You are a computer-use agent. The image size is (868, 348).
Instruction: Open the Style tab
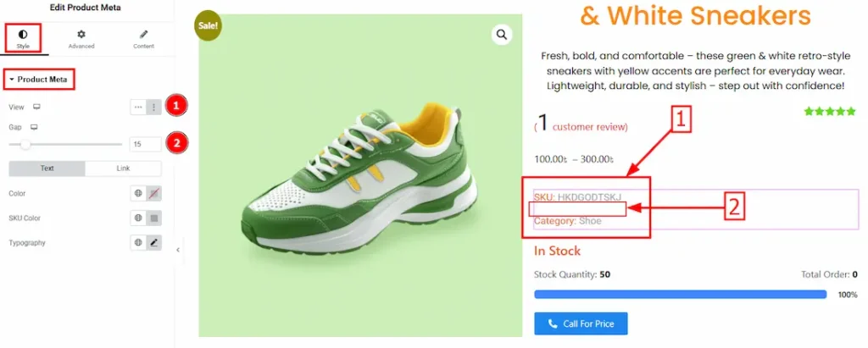[22, 39]
